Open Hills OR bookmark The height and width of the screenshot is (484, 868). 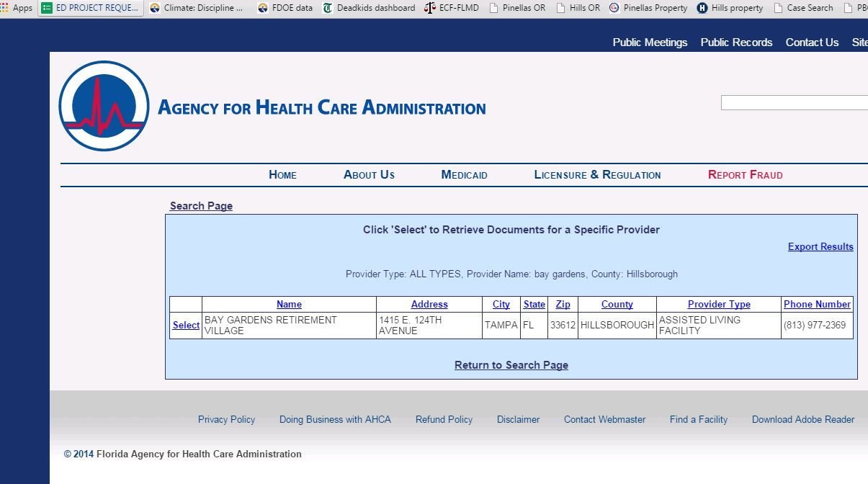578,8
